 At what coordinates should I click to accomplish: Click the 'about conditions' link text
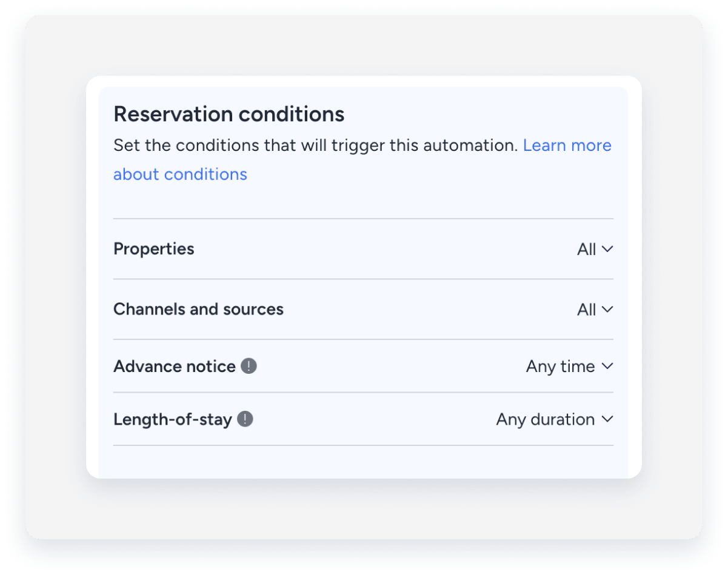(x=180, y=174)
